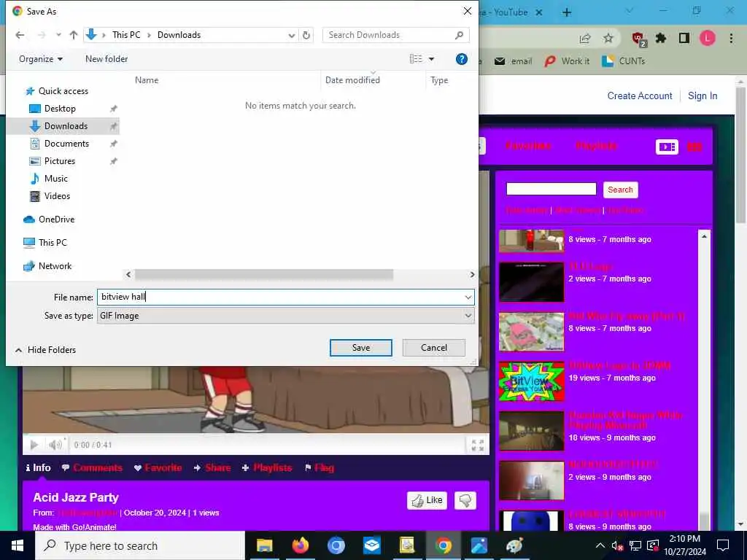Open Chrome profile avatar L

click(x=708, y=38)
